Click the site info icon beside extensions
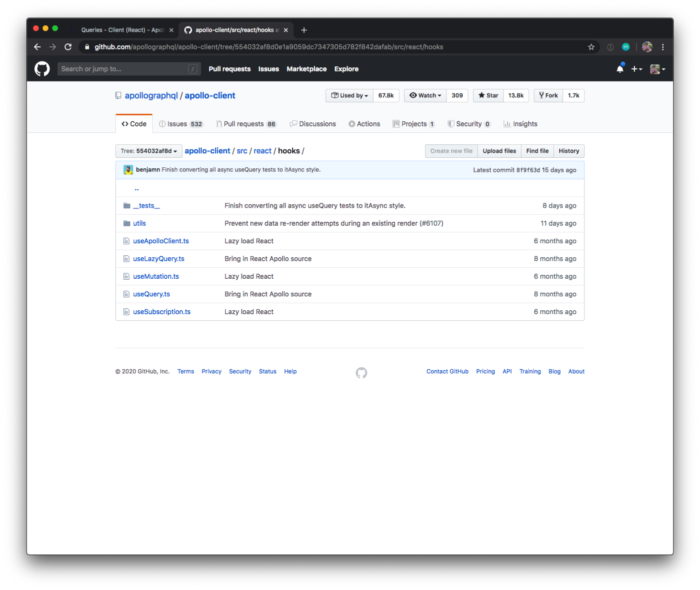 (x=610, y=47)
